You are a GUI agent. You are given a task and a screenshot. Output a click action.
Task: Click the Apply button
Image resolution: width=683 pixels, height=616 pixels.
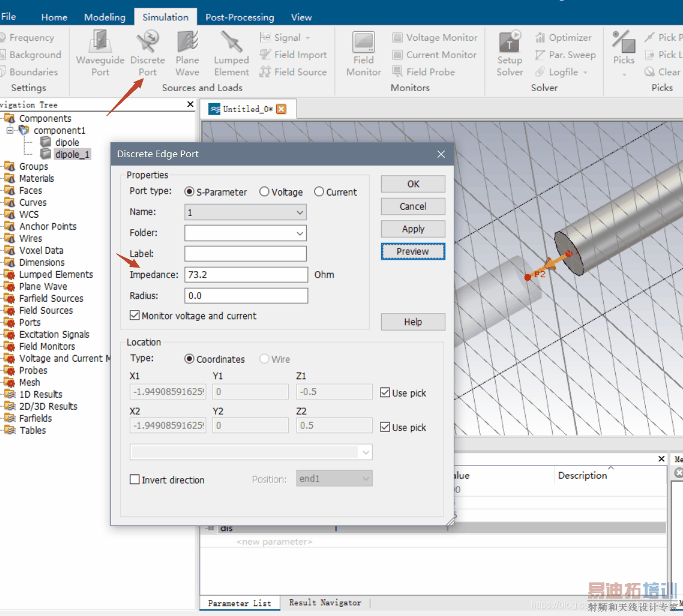pyautogui.click(x=413, y=229)
